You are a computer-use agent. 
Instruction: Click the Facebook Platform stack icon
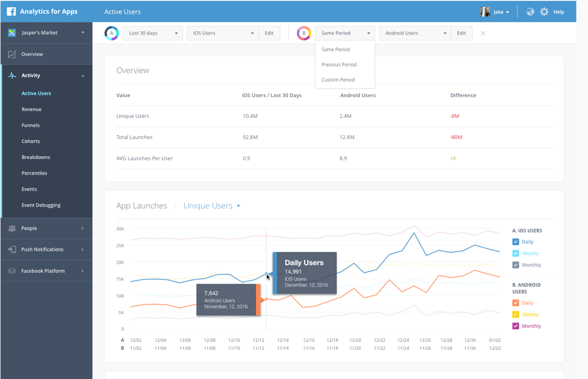click(12, 271)
